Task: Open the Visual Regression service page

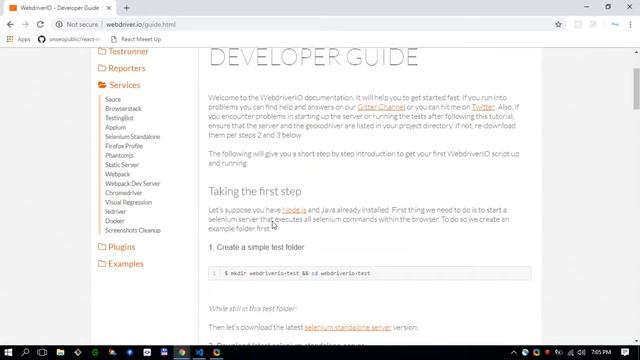Action: pos(128,202)
